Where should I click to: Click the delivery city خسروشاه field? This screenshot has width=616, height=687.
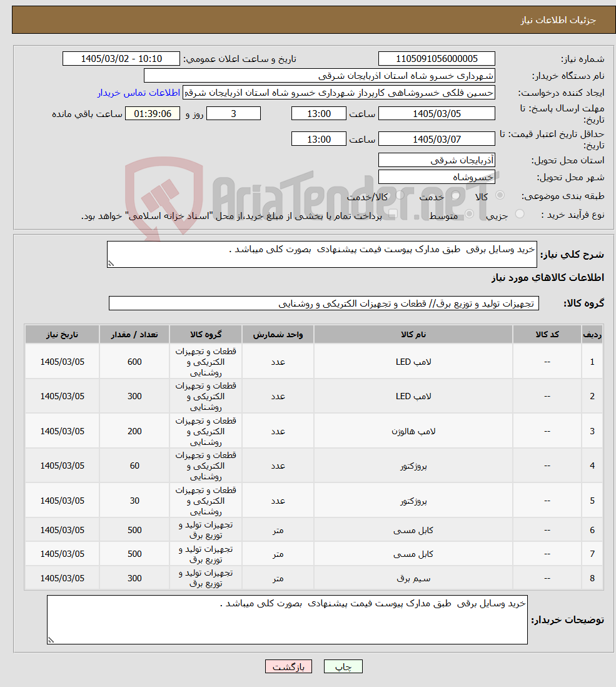tap(437, 178)
